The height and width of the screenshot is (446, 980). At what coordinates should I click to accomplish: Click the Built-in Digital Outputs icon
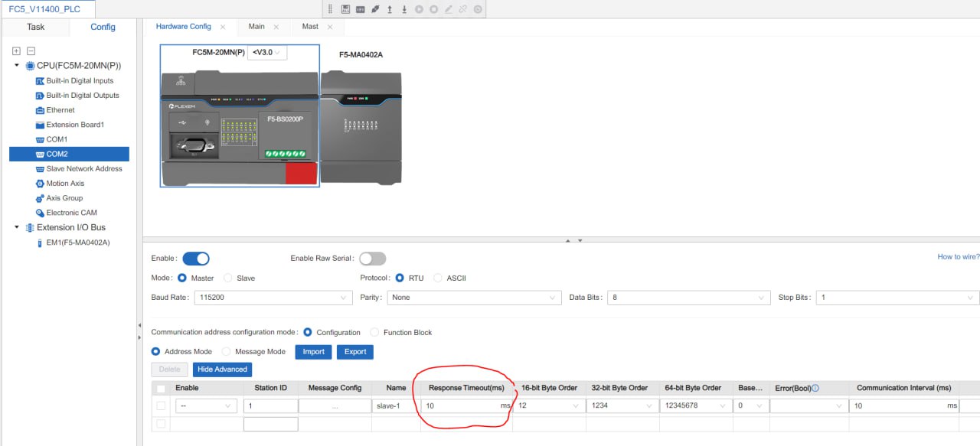coord(40,96)
